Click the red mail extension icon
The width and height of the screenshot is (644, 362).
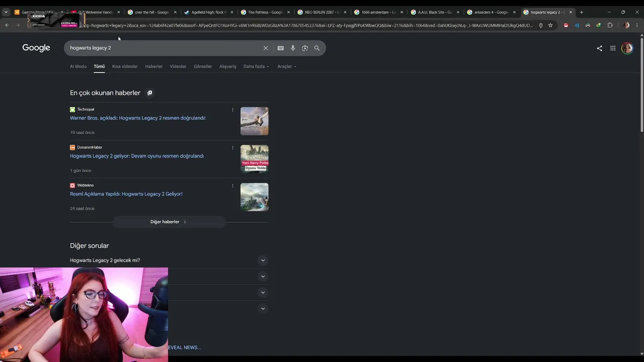click(566, 25)
